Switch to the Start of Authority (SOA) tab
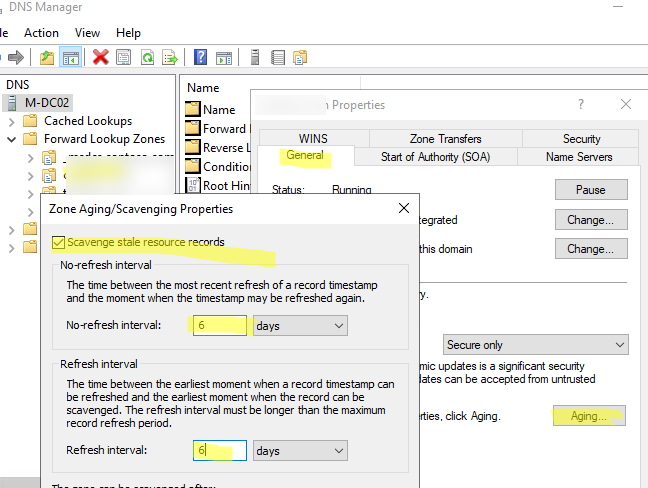Viewport: 648px width, 488px height. coord(436,157)
